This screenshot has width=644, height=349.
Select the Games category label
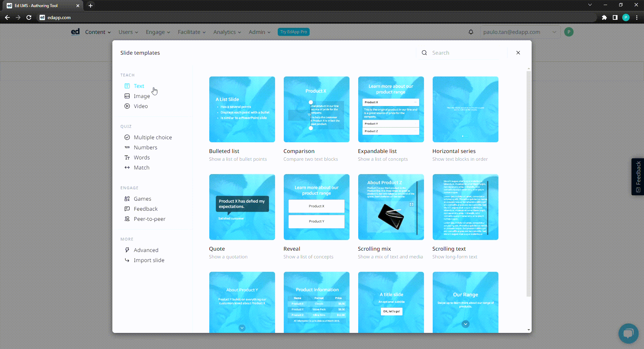143,199
